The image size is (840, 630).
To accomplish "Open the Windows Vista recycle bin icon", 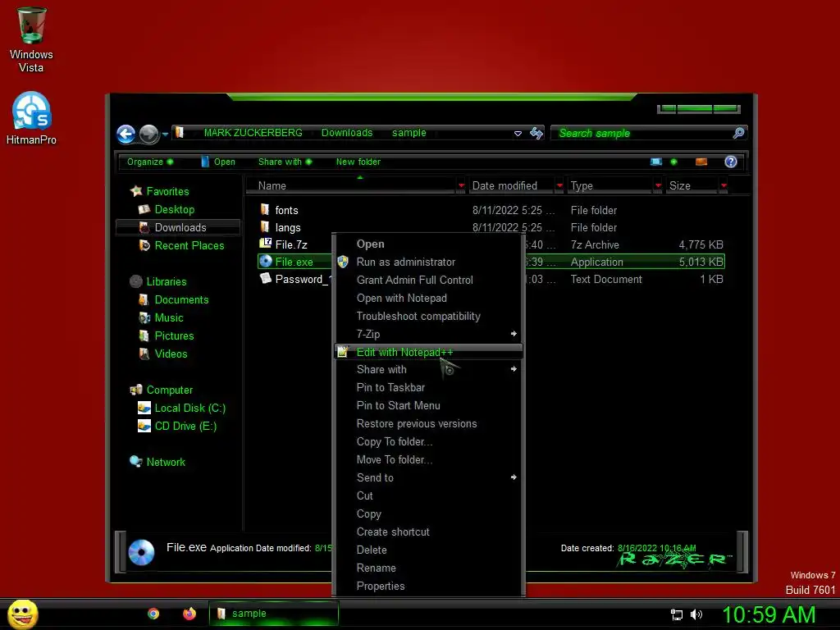I will 31,39.
